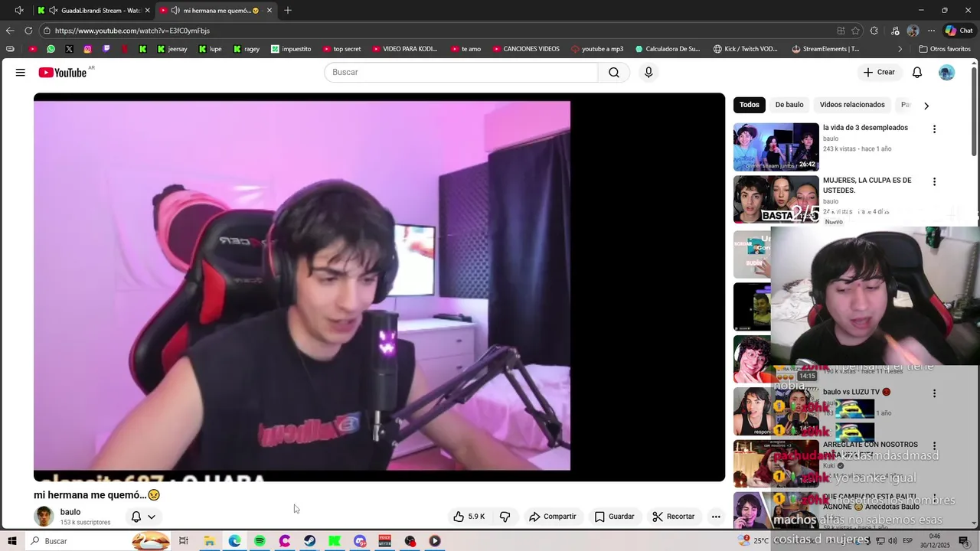Image resolution: width=980 pixels, height=551 pixels.
Task: Open 'Calculadora De Su...' bookmark
Action: click(667, 49)
